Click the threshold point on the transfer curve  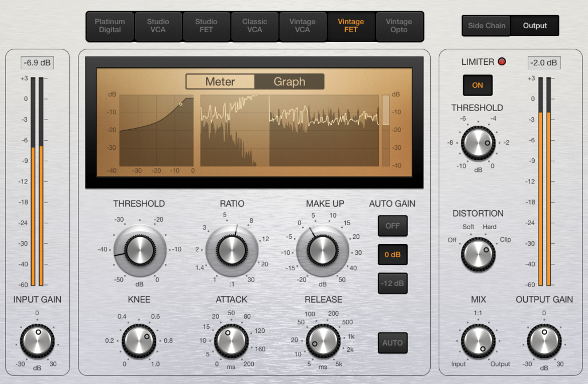[x=181, y=104]
